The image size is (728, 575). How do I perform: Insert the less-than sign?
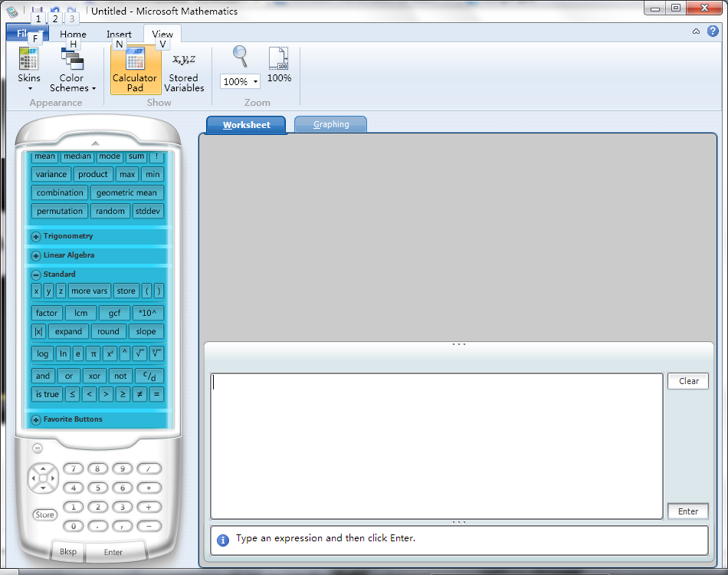pyautogui.click(x=89, y=394)
